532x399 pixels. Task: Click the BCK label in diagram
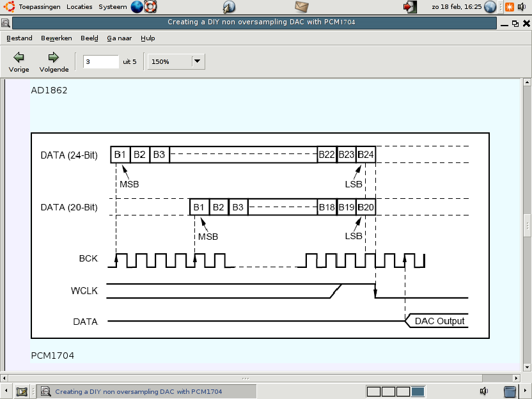(88, 258)
